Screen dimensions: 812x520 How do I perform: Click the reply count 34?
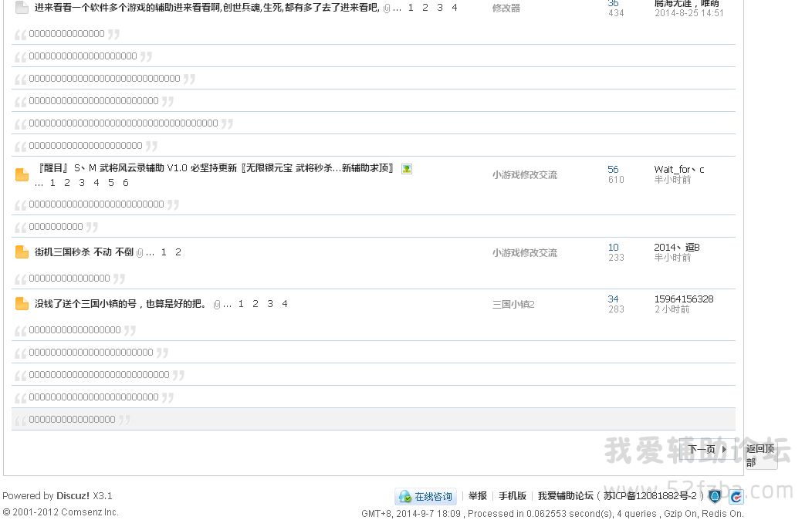coord(613,299)
